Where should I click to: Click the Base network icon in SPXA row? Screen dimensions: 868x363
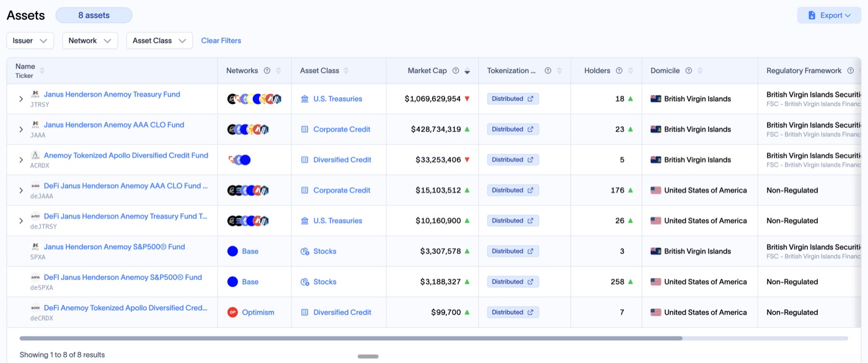click(232, 251)
